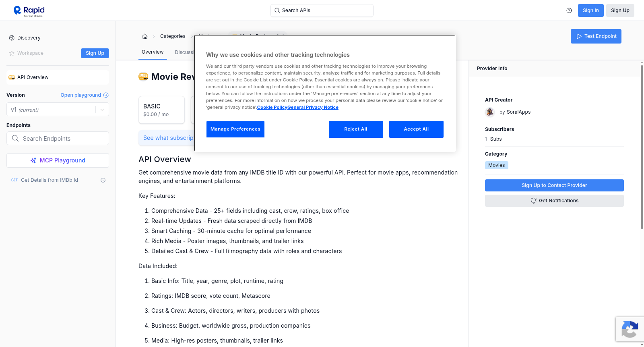644x347 pixels.
Task: Click the API Overview IMDb icon
Action: [x=12, y=77]
